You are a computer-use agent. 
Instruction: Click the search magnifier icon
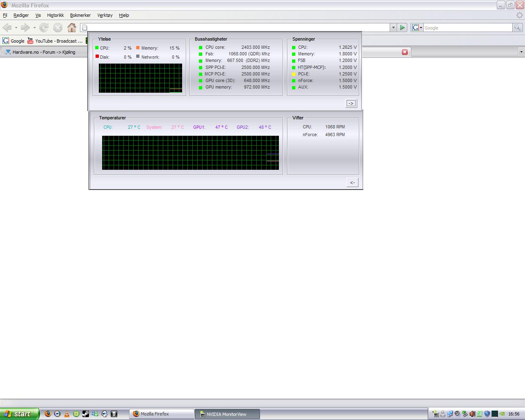tap(518, 27)
